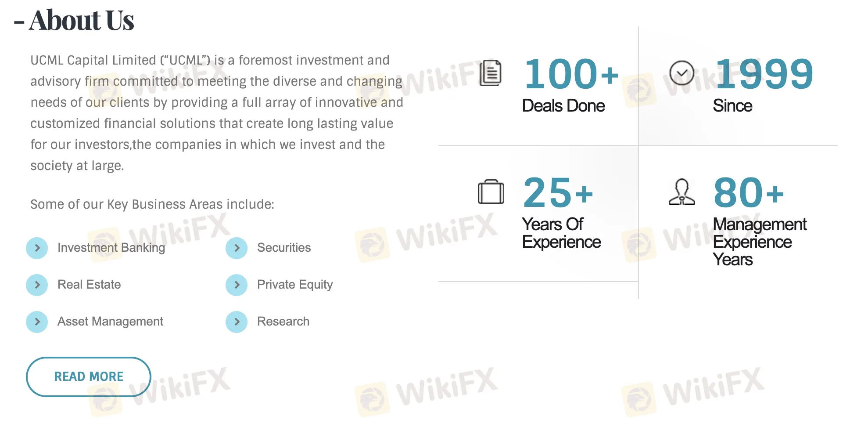
Task: Click the arrow icon next to Asset Management
Action: point(37,322)
